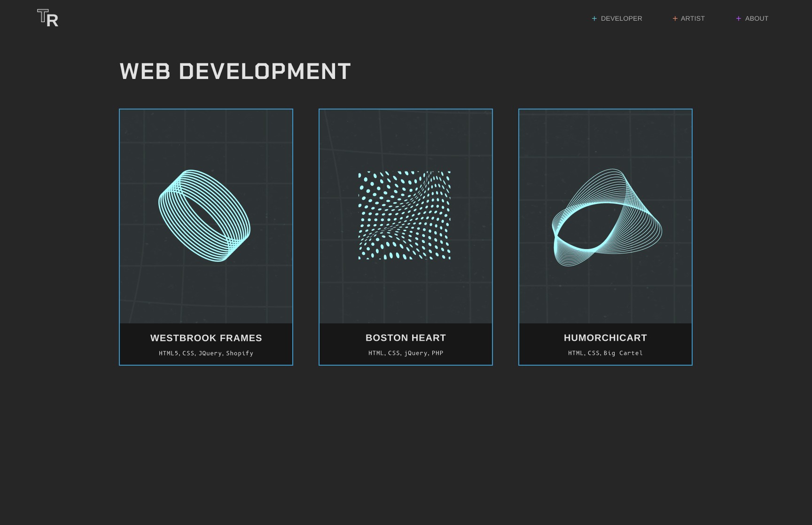Screen dimensions: 812x525
Task: Click the HTML, CSS, Big Cartel text
Action: (605, 353)
